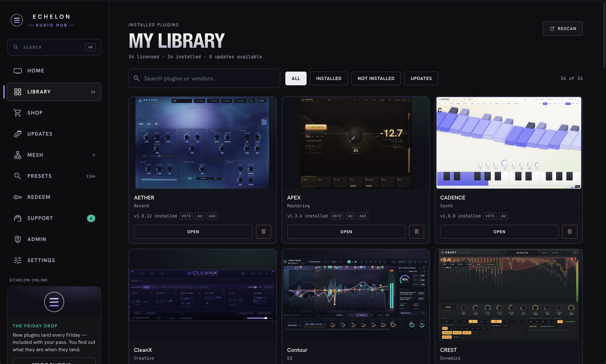Click the rescan refresh arrow icon
This screenshot has height=364, width=606.
[x=552, y=29]
